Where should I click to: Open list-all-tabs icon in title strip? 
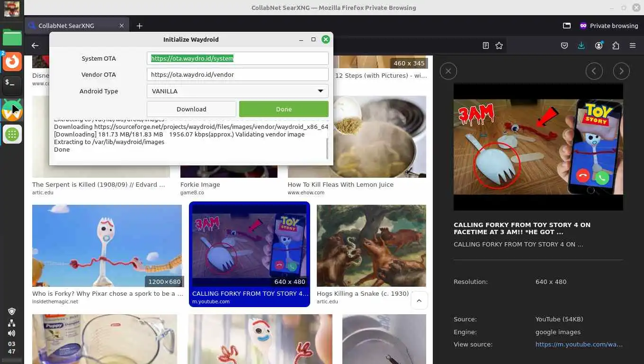coord(567,26)
